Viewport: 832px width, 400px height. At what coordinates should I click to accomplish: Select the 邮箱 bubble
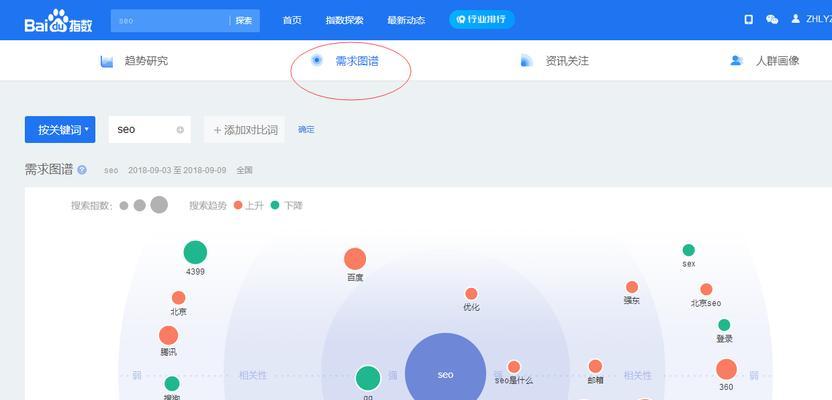click(x=595, y=366)
